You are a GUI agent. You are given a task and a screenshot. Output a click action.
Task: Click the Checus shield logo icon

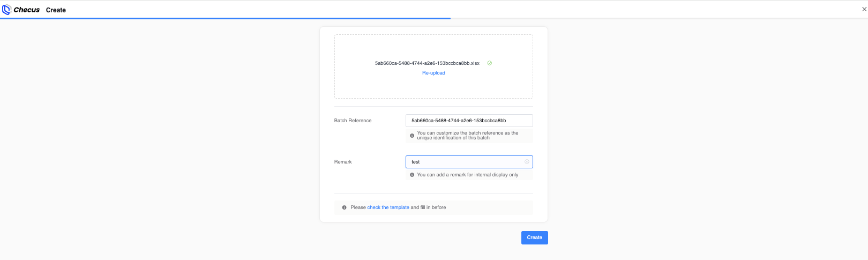click(x=6, y=10)
